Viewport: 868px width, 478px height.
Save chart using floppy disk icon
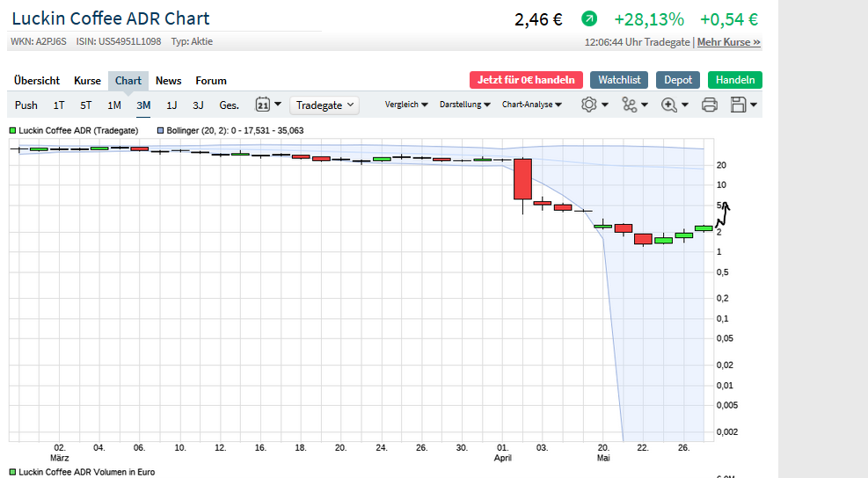[738, 105]
